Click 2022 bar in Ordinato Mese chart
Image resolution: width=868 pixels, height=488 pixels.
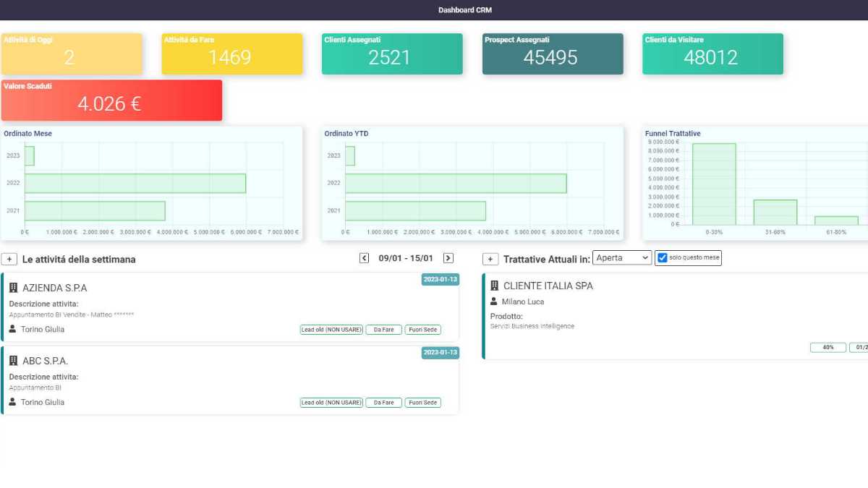pyautogui.click(x=135, y=183)
